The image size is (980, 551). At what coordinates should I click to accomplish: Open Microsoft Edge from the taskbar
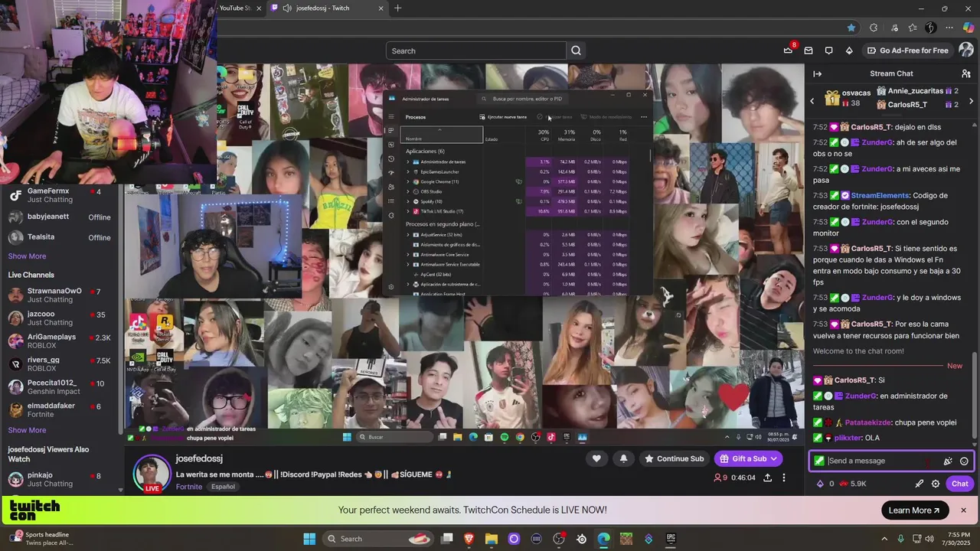tap(603, 539)
